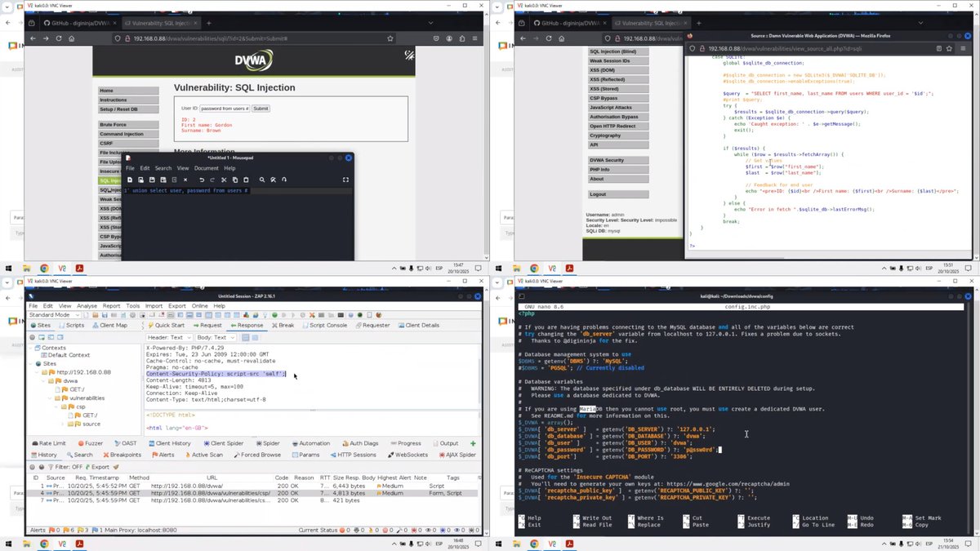Open the Standard Mode dropdown in ZAP
Screen dimensions: 980x551
pyautogui.click(x=56, y=314)
